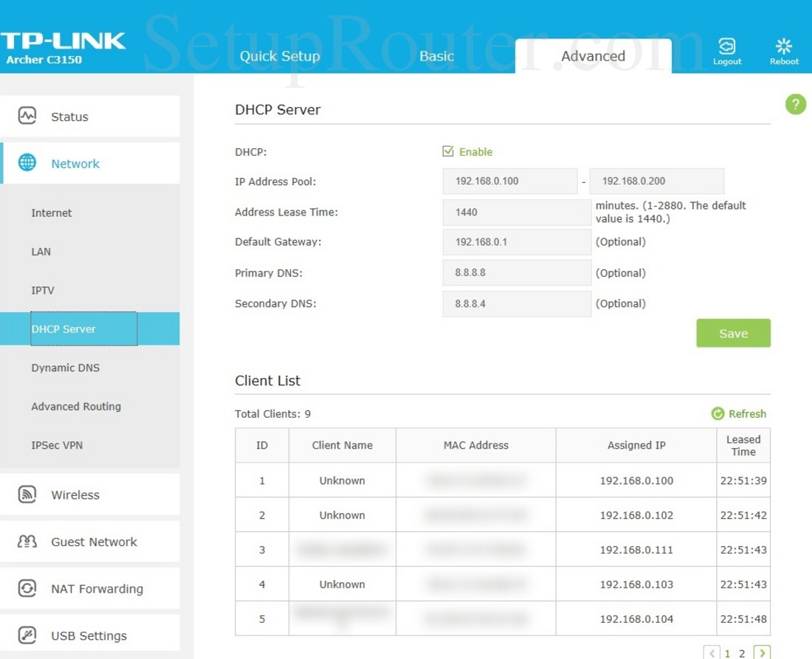
Task: Click the ID column header
Action: click(x=262, y=445)
